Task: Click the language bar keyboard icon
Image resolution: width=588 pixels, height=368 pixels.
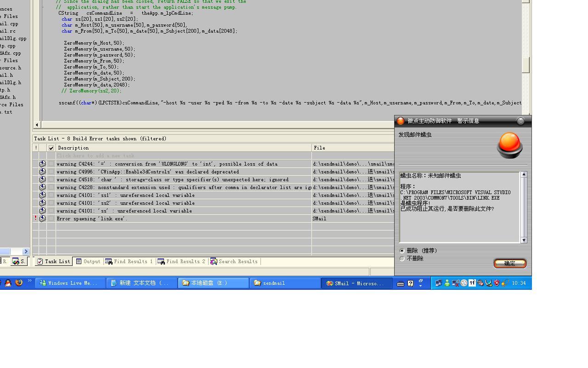Action: [x=401, y=283]
